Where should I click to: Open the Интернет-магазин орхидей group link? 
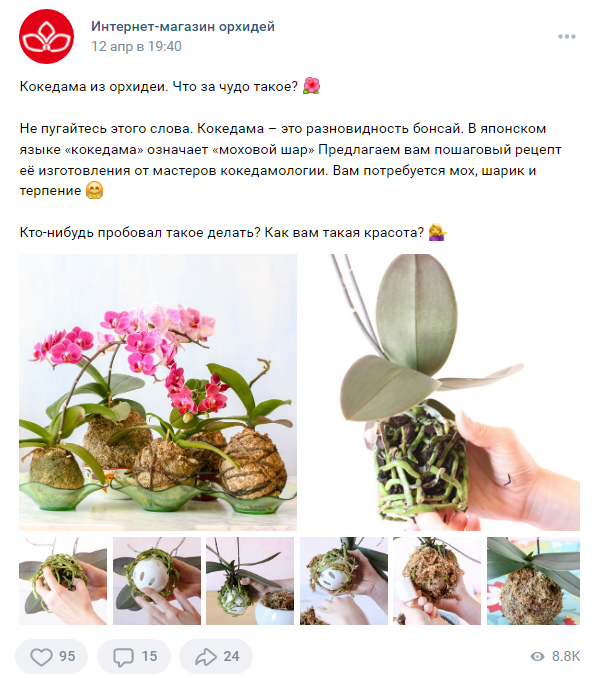[x=183, y=26]
